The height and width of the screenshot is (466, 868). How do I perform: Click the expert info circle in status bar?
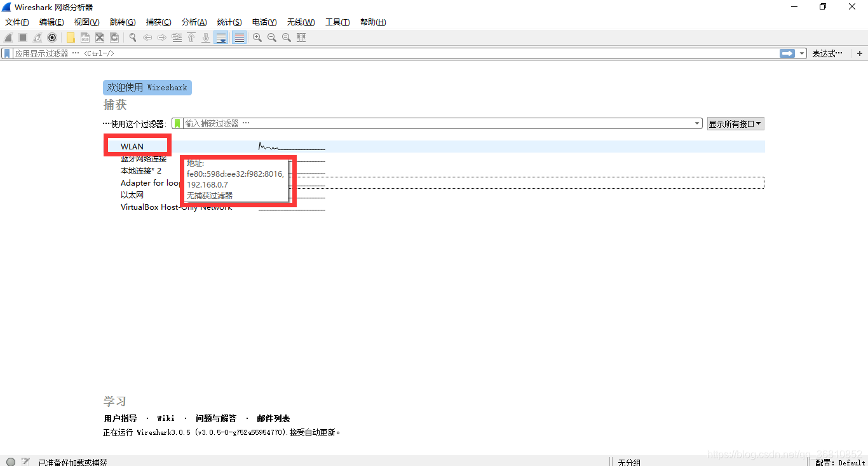11,462
